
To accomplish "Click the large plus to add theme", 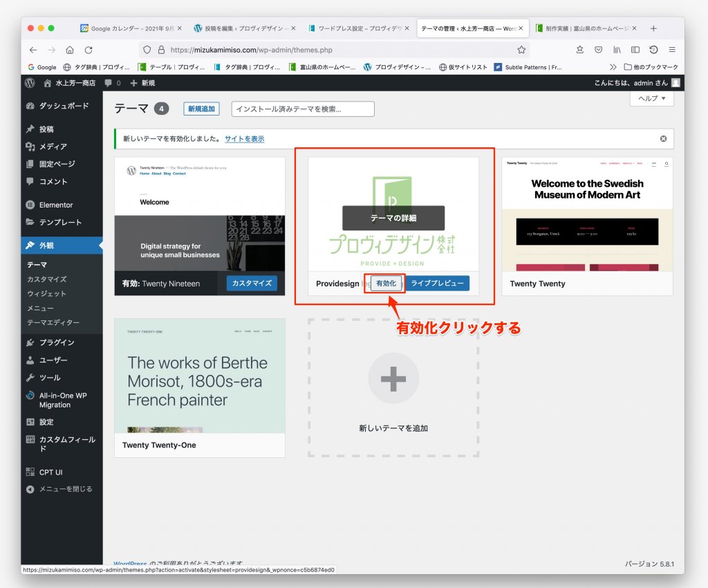I will 393,378.
